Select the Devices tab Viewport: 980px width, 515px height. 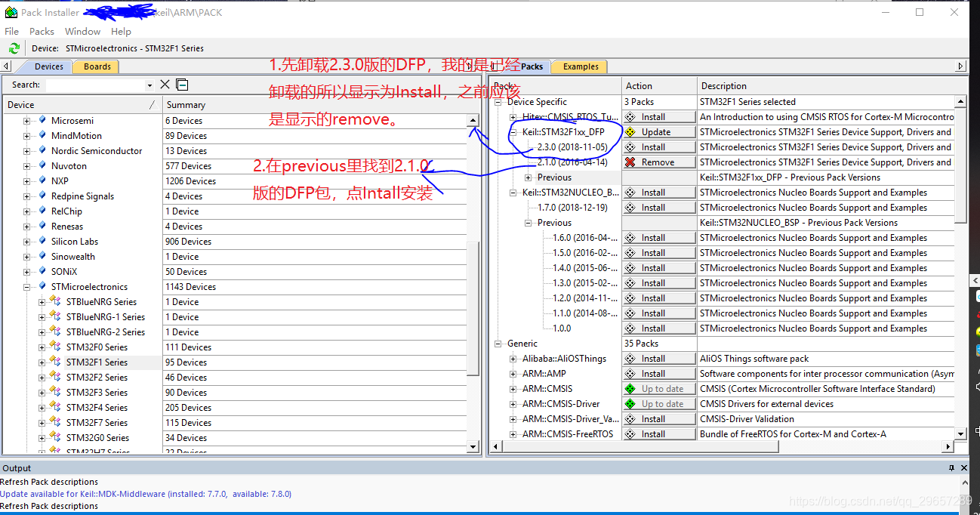click(x=48, y=66)
